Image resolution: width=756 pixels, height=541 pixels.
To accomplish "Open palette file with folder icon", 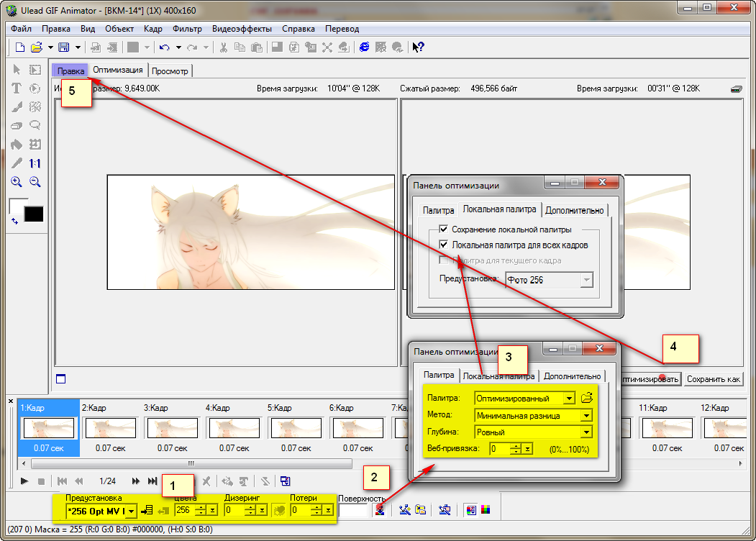I will pyautogui.click(x=587, y=397).
